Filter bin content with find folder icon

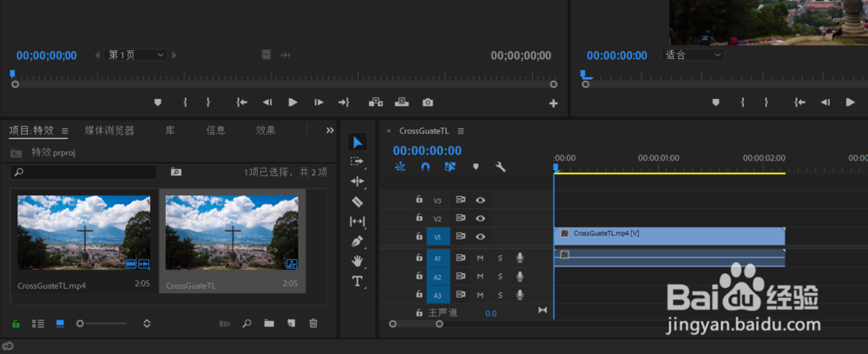[x=176, y=172]
